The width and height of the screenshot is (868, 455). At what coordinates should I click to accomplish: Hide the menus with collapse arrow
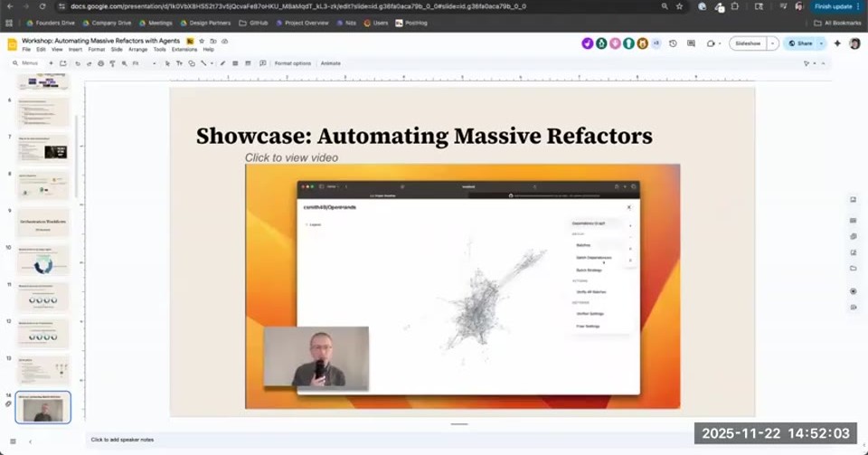pos(823,63)
